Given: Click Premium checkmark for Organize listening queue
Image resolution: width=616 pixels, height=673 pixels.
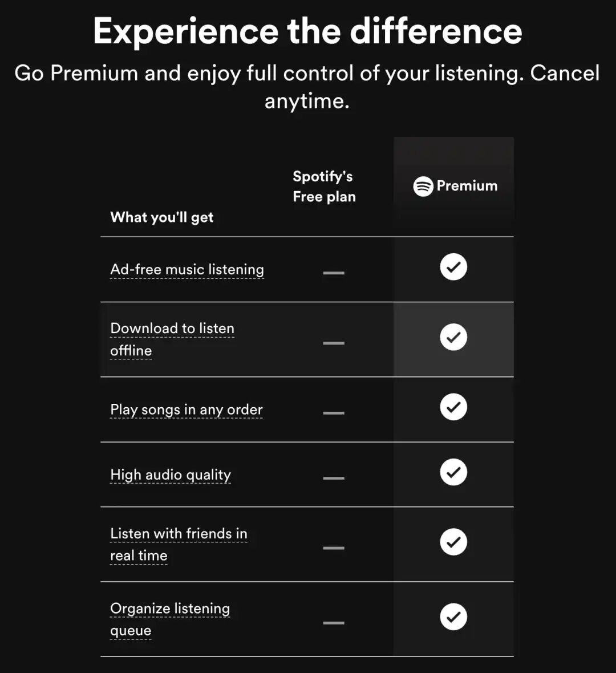Looking at the screenshot, I should tap(453, 617).
